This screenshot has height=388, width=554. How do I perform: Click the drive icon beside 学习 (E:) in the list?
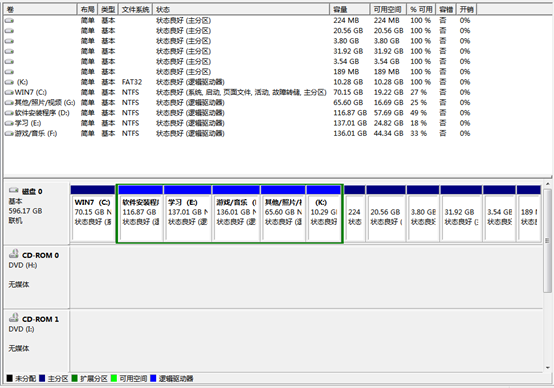pyautogui.click(x=9, y=123)
